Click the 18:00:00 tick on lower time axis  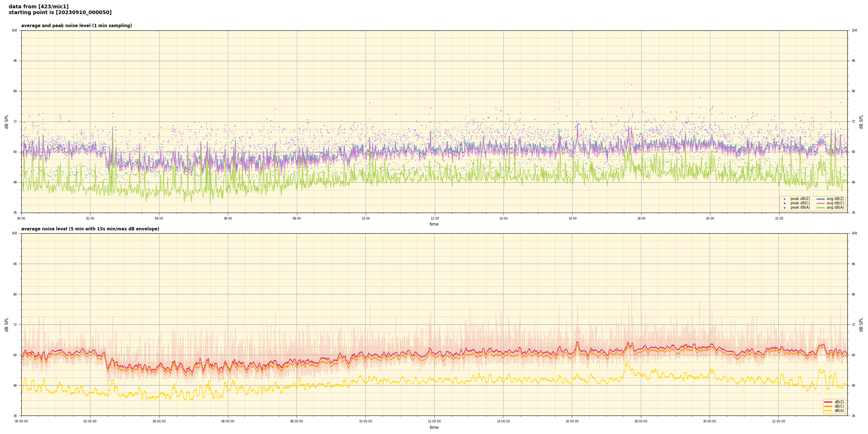641,421
